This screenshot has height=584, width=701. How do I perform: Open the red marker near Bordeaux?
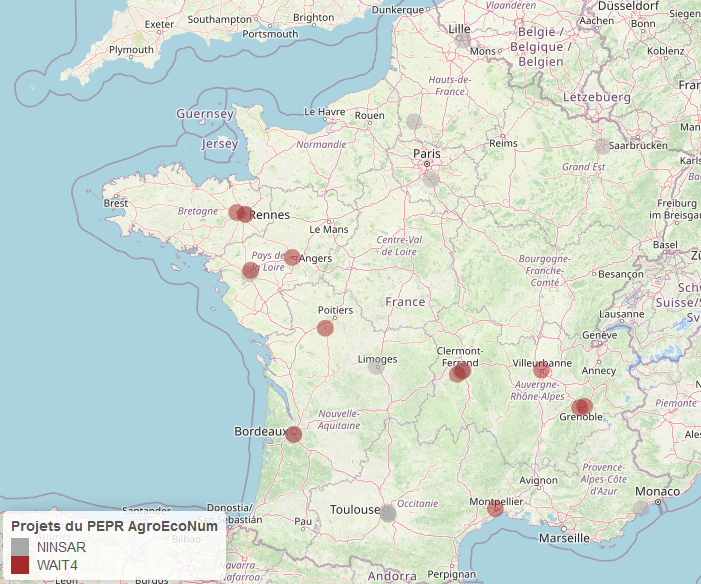294,434
